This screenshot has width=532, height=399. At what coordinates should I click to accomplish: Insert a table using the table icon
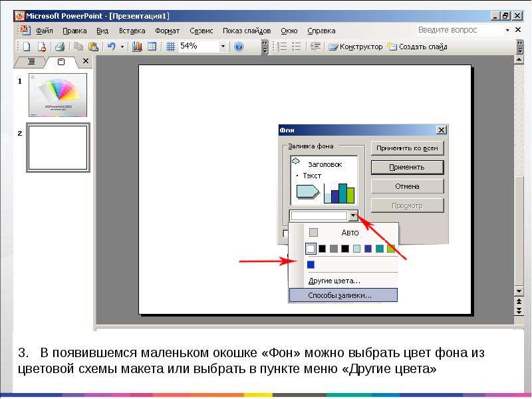tap(152, 47)
